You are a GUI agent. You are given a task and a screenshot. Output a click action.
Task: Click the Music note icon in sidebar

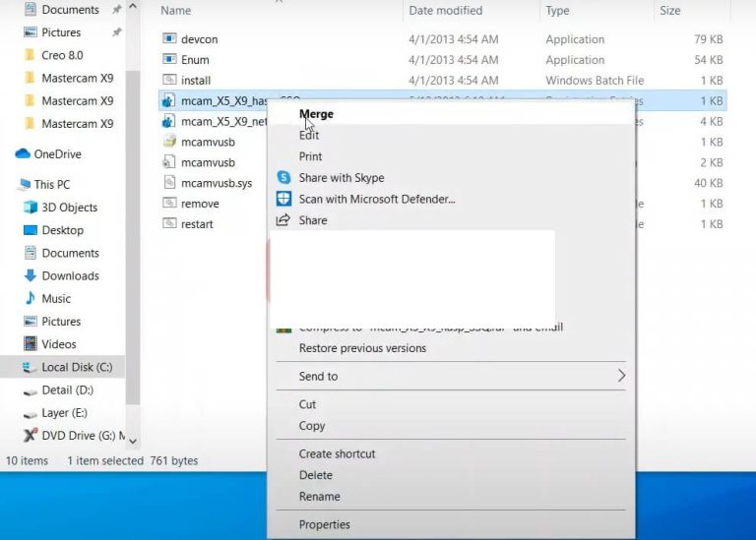(30, 299)
